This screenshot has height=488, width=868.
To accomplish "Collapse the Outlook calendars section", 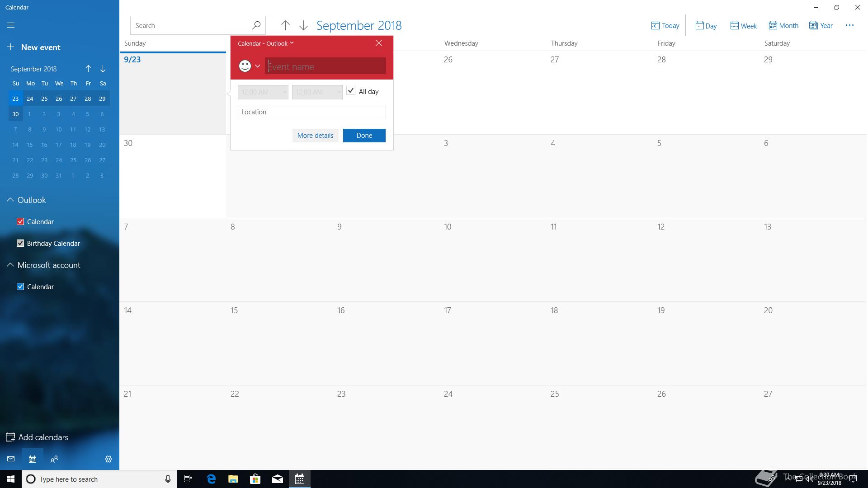I will pos(10,200).
